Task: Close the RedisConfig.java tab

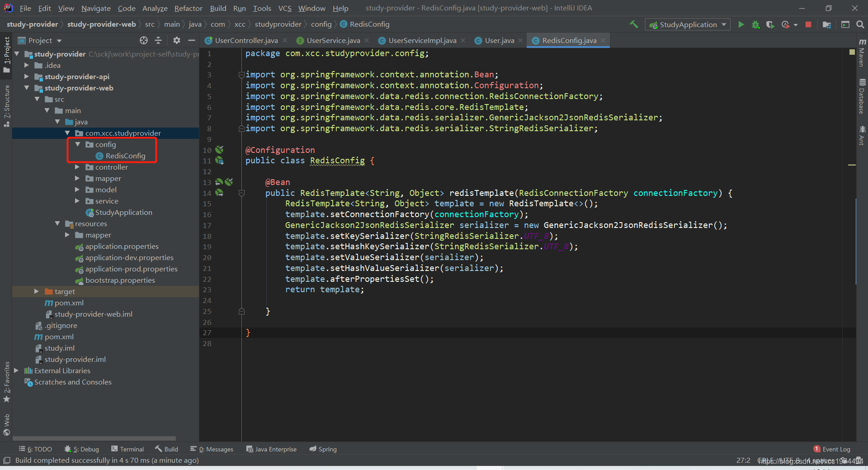Action: [603, 40]
